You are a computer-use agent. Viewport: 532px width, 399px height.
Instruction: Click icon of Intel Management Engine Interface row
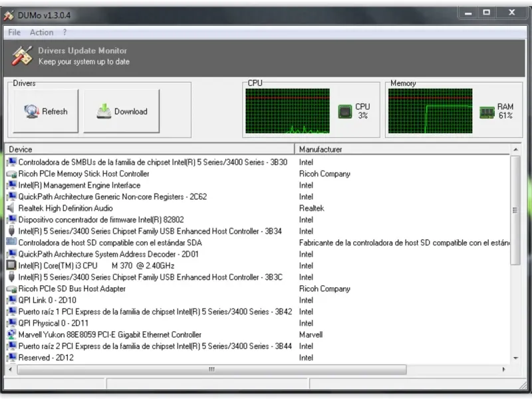coord(12,185)
